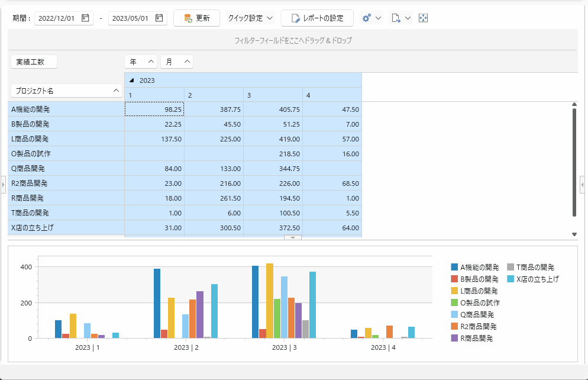Click the プロジェクト名 row field header
588x380 pixels.
(66, 91)
